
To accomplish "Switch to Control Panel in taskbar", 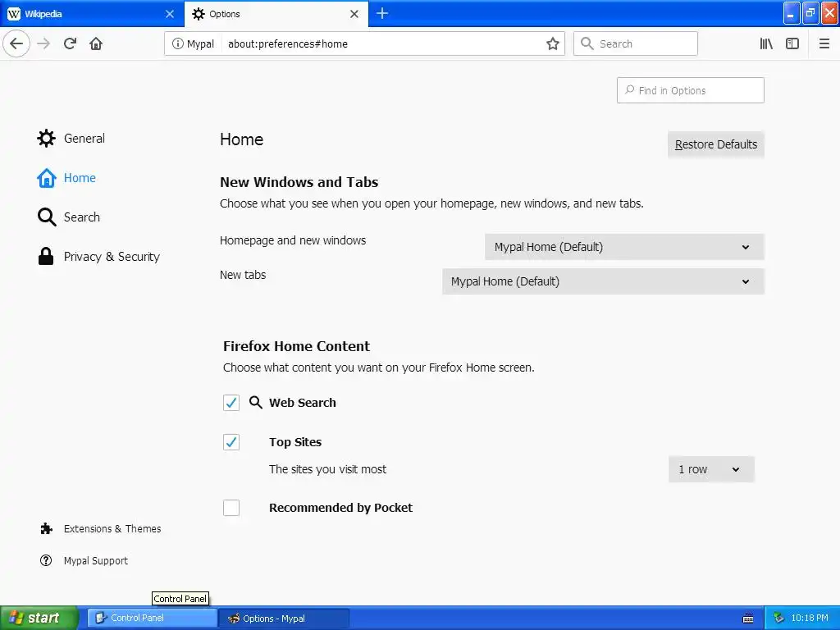I will pyautogui.click(x=152, y=618).
